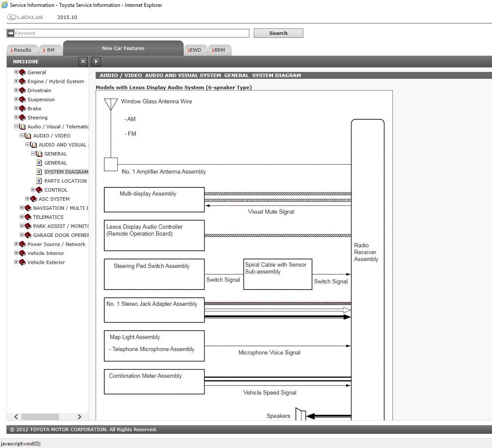The width and height of the screenshot is (492, 448).
Task: Click the Steering Pad Switch Assembly box
Action: click(154, 274)
